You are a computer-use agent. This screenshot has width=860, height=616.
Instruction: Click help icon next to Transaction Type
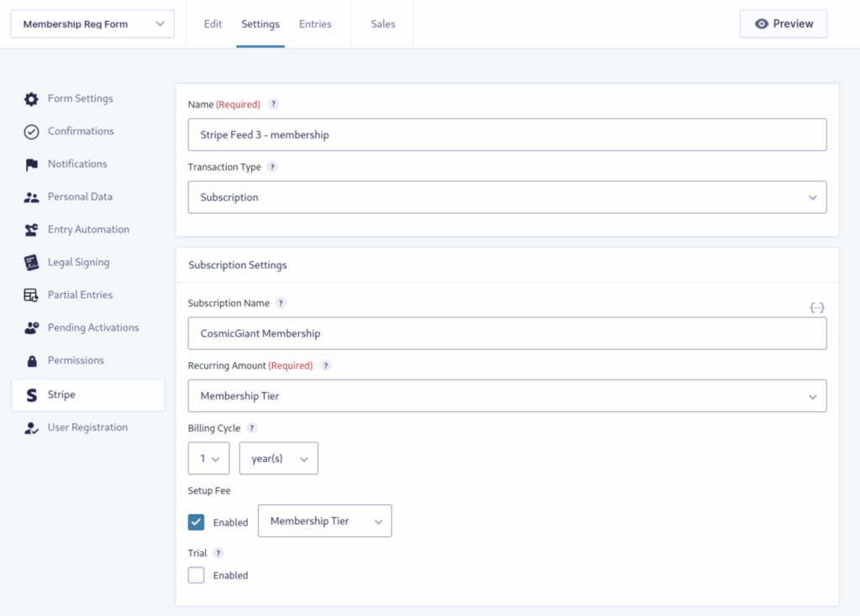(x=272, y=167)
